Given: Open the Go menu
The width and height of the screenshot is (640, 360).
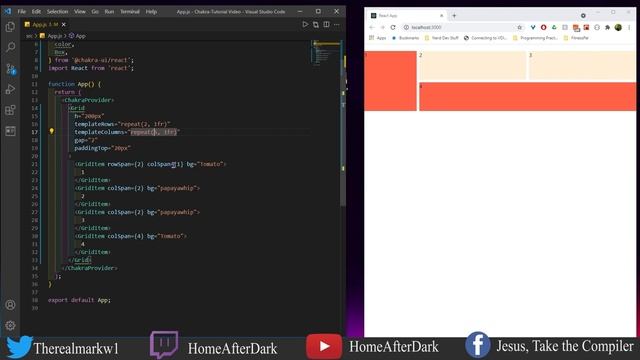Looking at the screenshot, I should click(x=95, y=11).
